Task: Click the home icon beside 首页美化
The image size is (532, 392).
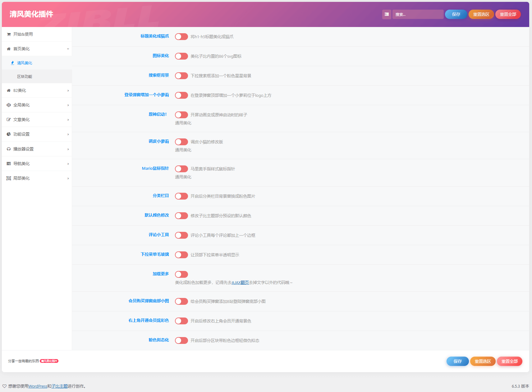Action: click(x=9, y=49)
